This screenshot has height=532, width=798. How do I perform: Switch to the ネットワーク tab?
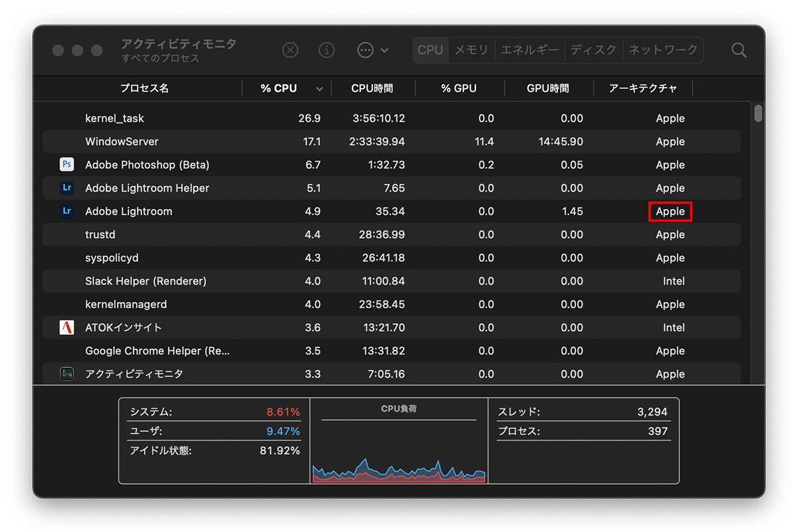(664, 50)
